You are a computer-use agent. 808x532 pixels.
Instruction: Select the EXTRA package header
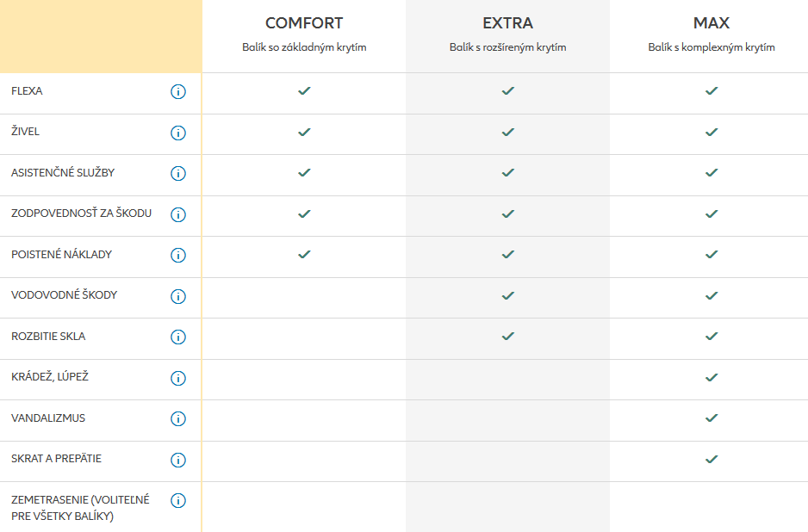(x=507, y=23)
